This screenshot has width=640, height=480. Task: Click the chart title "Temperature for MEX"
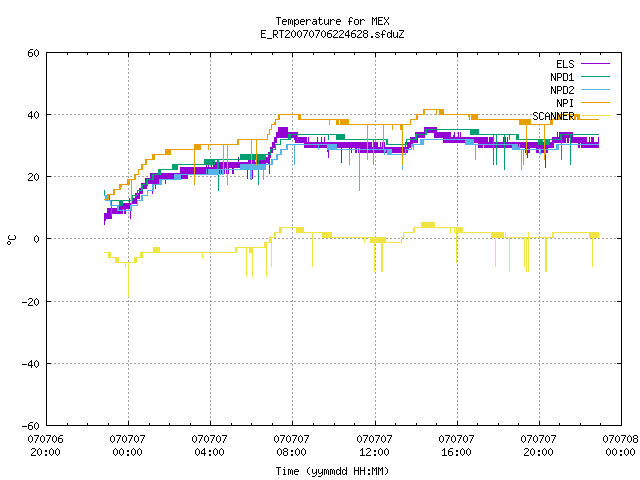332,21
